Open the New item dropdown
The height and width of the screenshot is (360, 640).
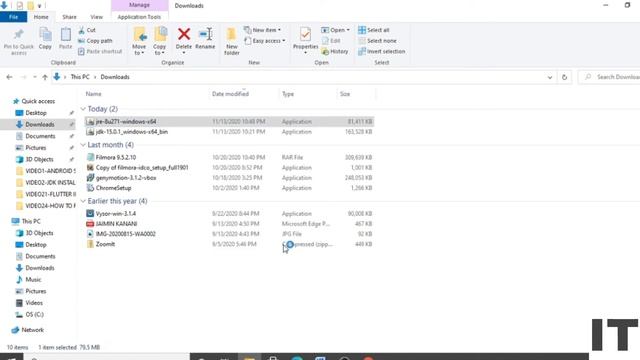point(262,30)
